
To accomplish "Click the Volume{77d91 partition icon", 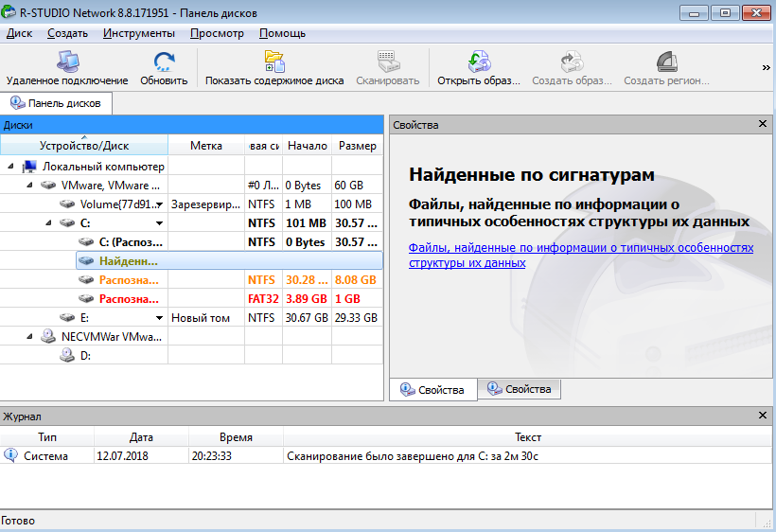I will pos(67,204).
